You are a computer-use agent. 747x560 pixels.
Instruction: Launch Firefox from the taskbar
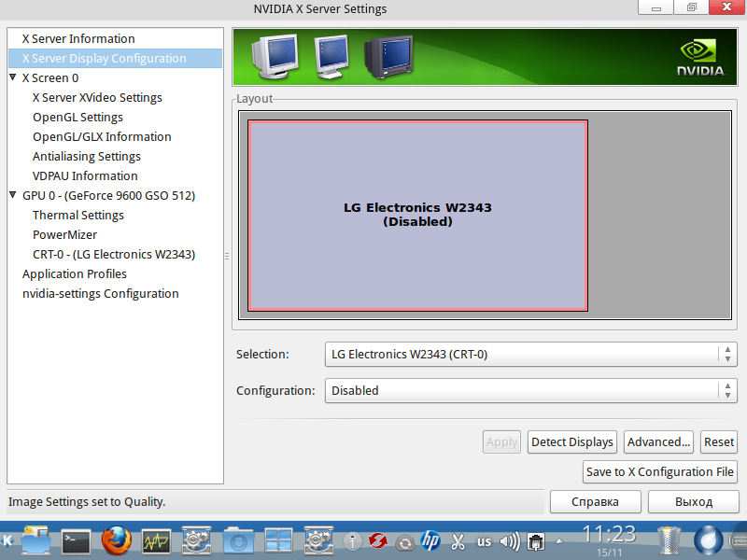[x=116, y=541]
